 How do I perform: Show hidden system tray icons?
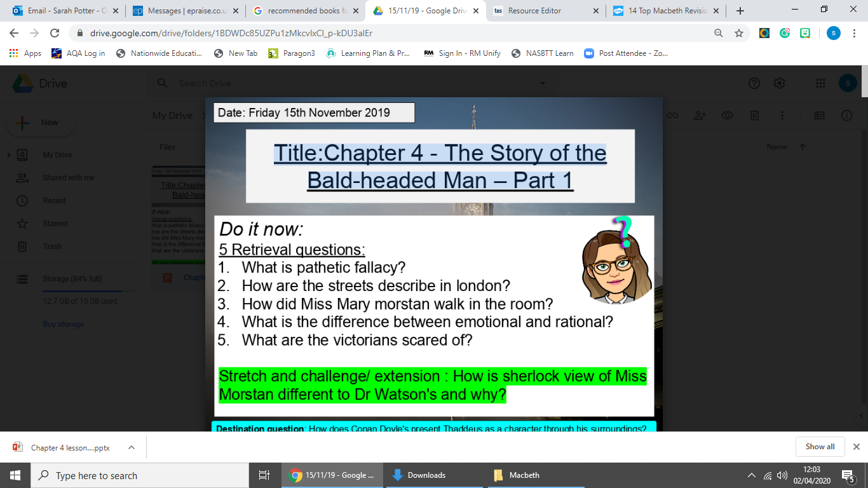(752, 475)
